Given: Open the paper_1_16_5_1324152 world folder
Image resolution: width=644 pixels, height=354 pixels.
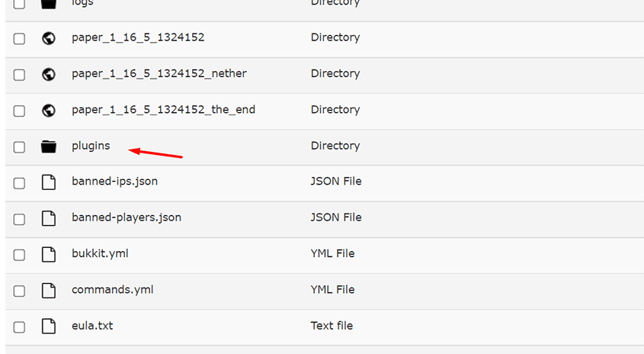Looking at the screenshot, I should click(138, 37).
